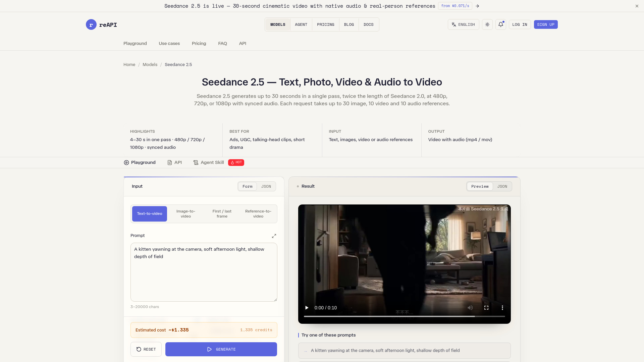
Task: Expand the prompt editor icon
Action: (274, 236)
